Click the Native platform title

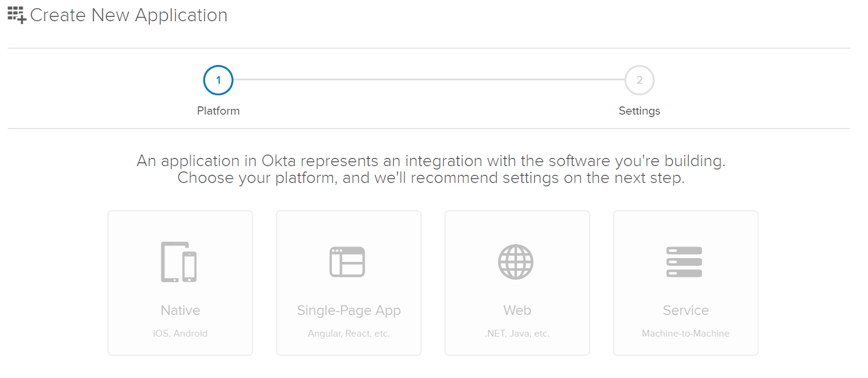pos(180,310)
